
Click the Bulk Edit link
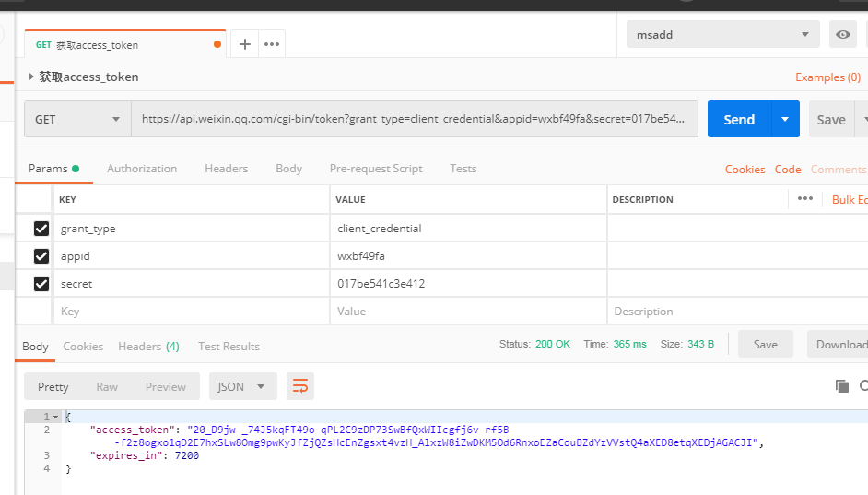point(850,199)
